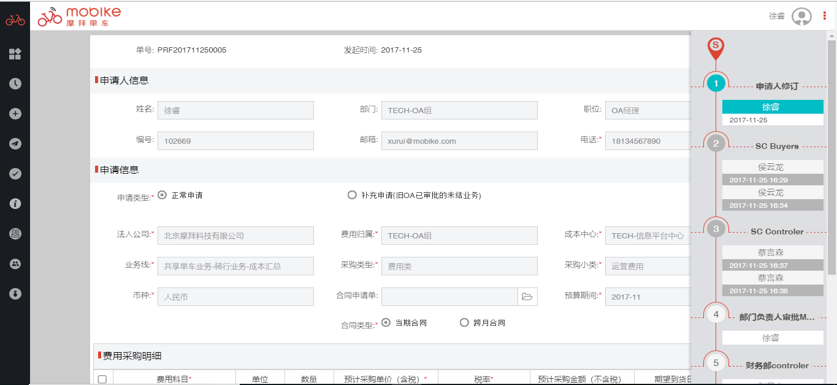This screenshot has width=837, height=385.
Task: Click the person-with-tie sidebar icon
Action: pyautogui.click(x=15, y=294)
